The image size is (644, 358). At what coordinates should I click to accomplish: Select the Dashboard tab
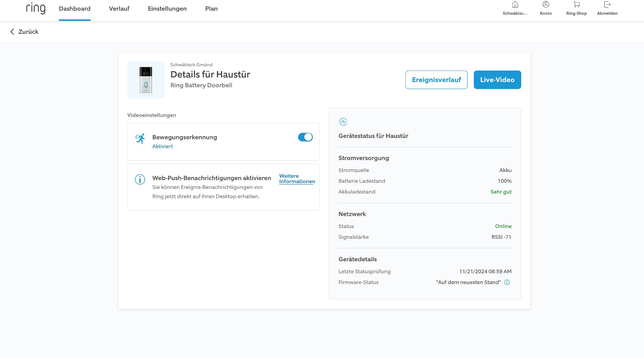tap(74, 9)
